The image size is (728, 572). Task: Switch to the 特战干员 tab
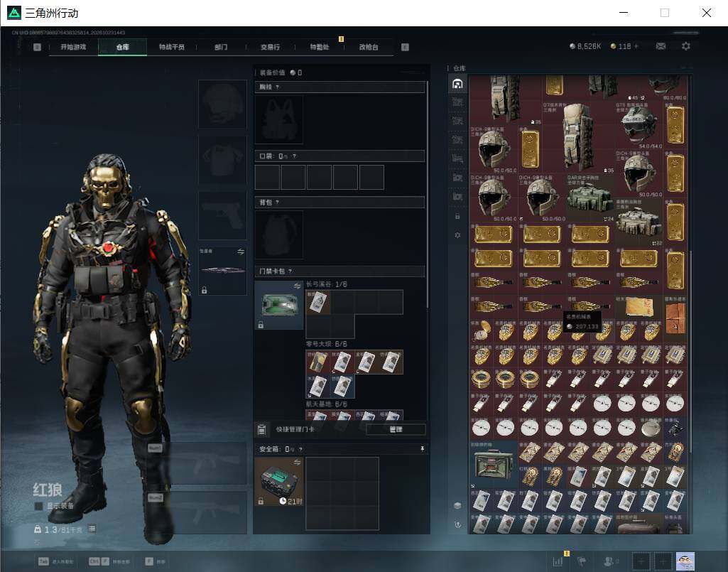[x=172, y=47]
